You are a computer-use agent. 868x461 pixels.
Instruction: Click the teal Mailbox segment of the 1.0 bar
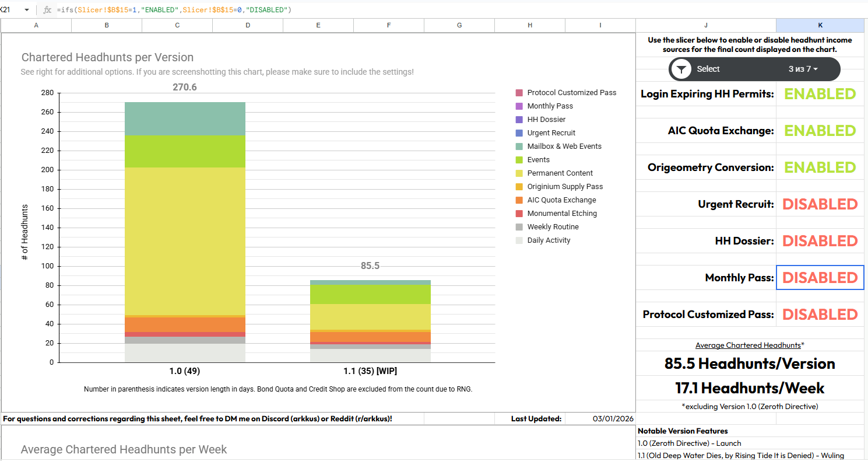(185, 118)
